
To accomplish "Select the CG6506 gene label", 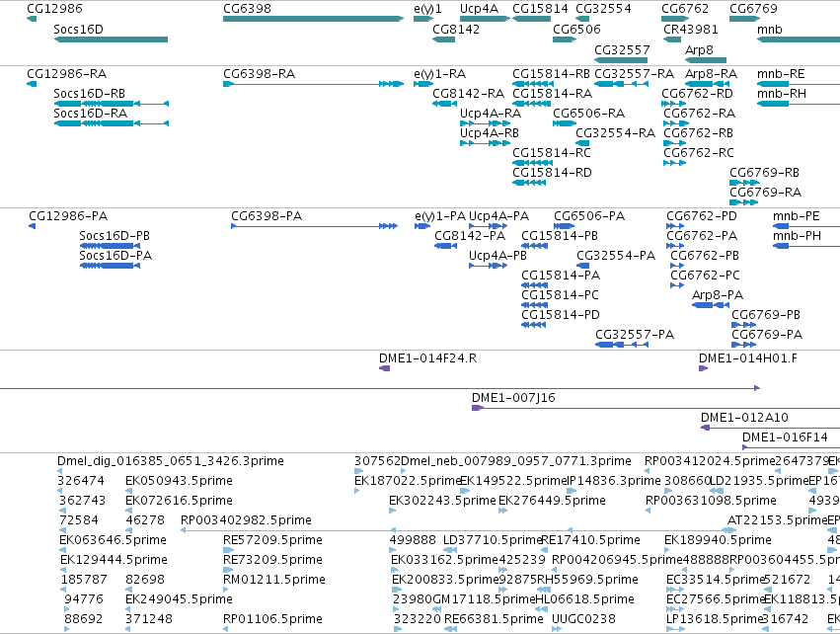I will [x=576, y=29].
